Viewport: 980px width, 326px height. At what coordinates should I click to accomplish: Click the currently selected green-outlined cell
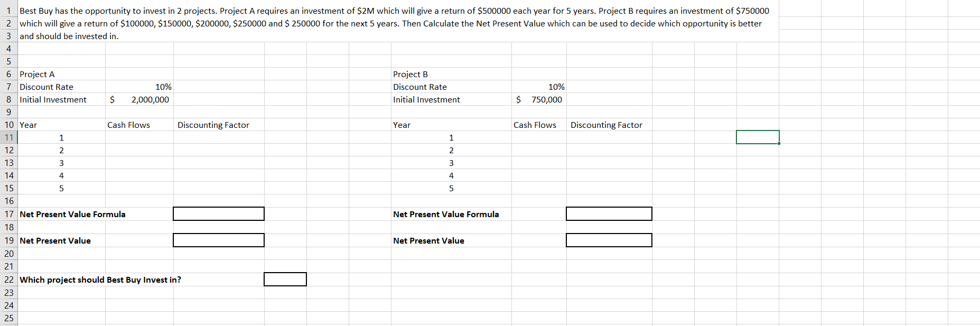pyautogui.click(x=758, y=137)
